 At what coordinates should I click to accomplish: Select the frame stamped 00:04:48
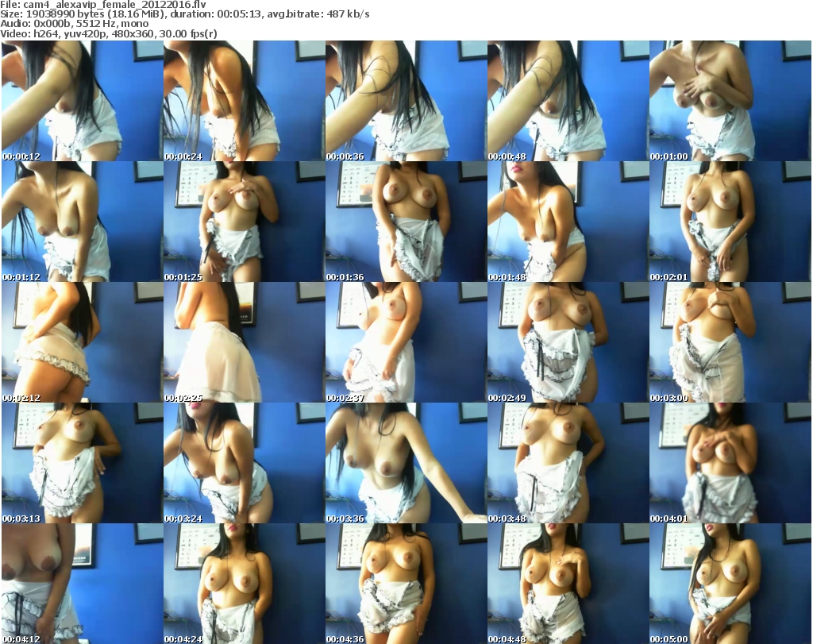568,584
